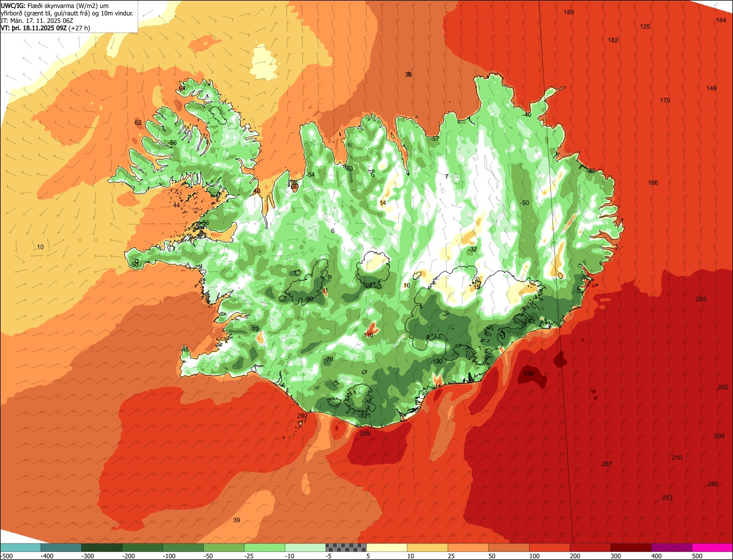Click the map flux value '210'

pyautogui.click(x=677, y=458)
